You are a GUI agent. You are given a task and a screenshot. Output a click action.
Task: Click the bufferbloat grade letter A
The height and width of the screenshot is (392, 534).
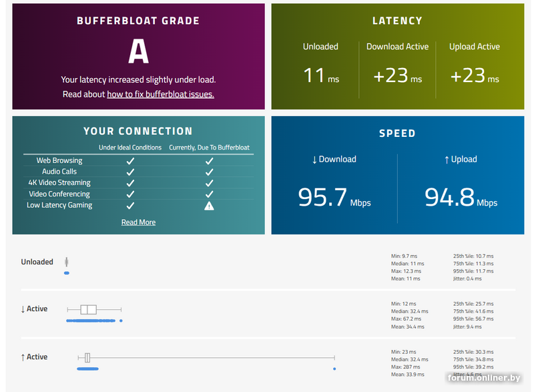click(x=138, y=51)
